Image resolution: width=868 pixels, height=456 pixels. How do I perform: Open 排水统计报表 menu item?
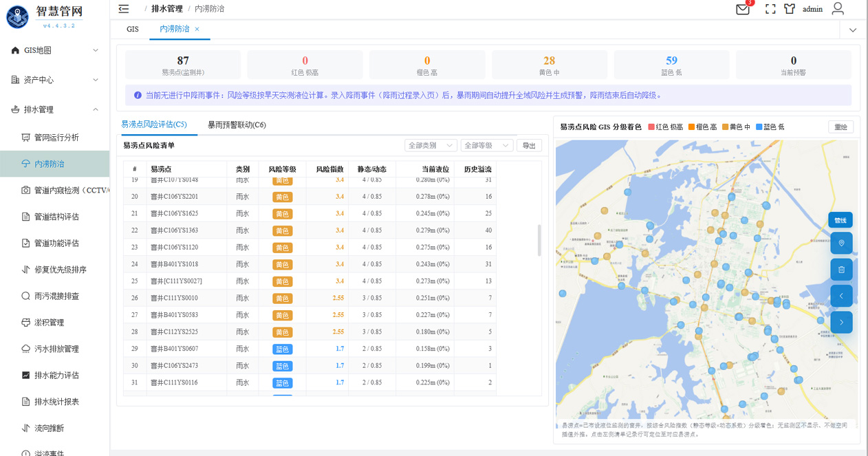[x=56, y=402]
